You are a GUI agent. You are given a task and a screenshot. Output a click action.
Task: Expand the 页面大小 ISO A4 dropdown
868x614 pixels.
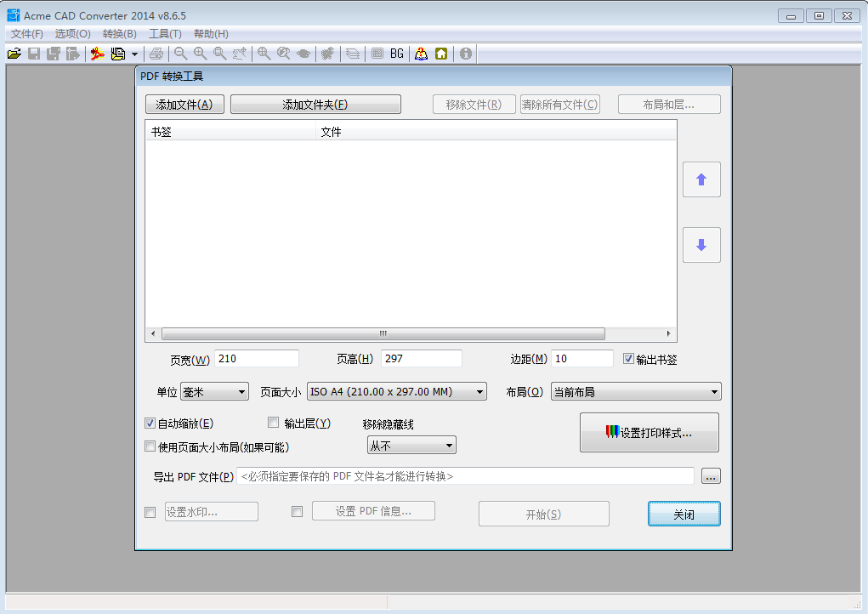396,392
